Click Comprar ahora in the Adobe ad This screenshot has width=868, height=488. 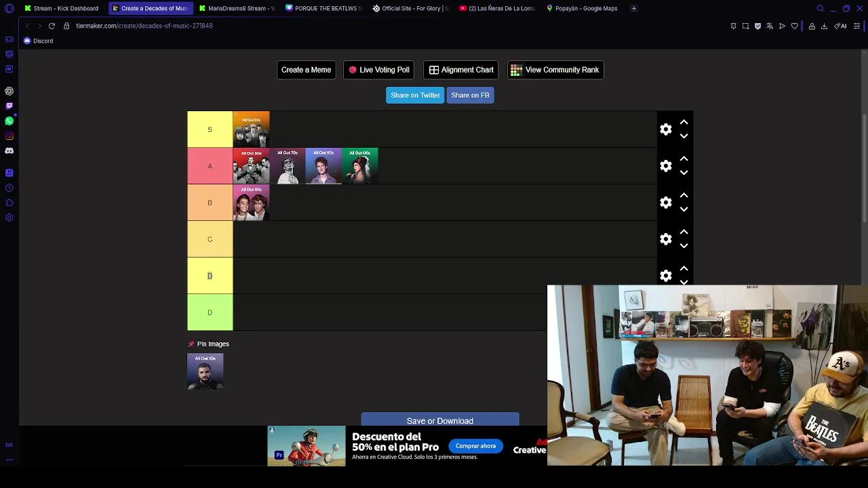[475, 446]
